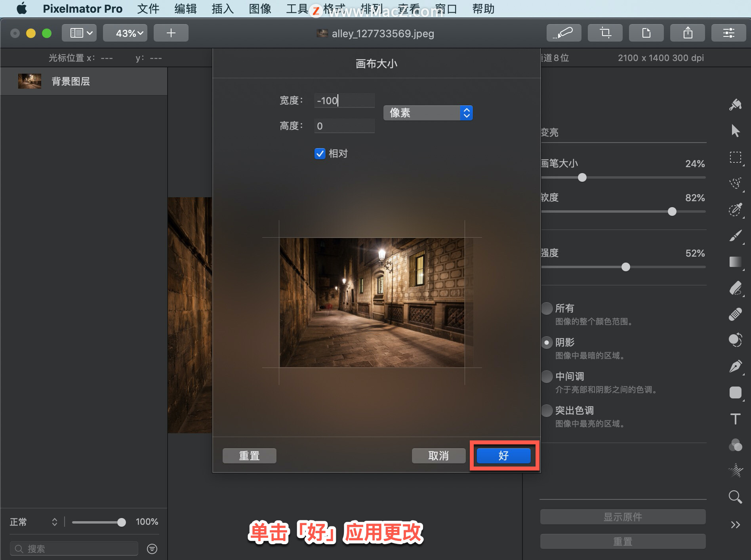
Task: Adjust the 软度 softness slider
Action: pos(672,211)
